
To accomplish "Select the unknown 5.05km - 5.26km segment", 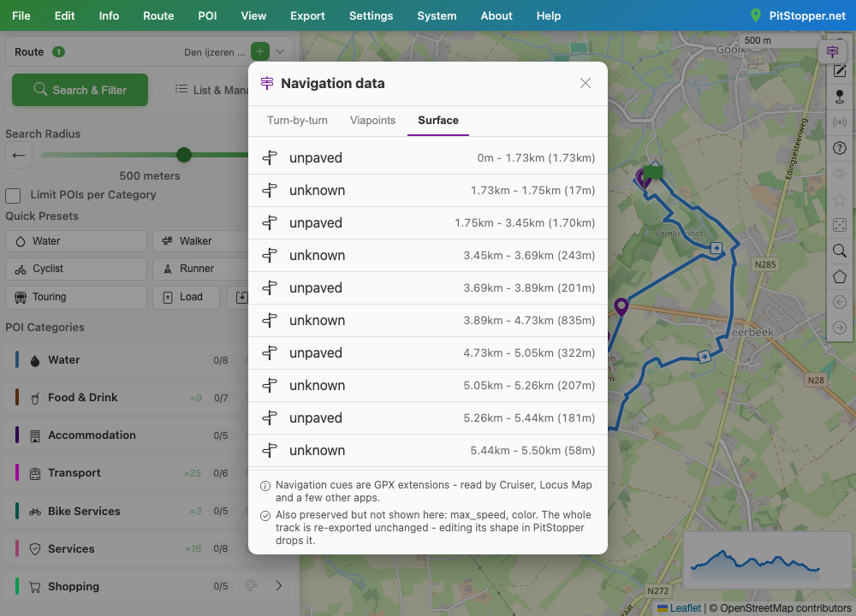I will (428, 385).
